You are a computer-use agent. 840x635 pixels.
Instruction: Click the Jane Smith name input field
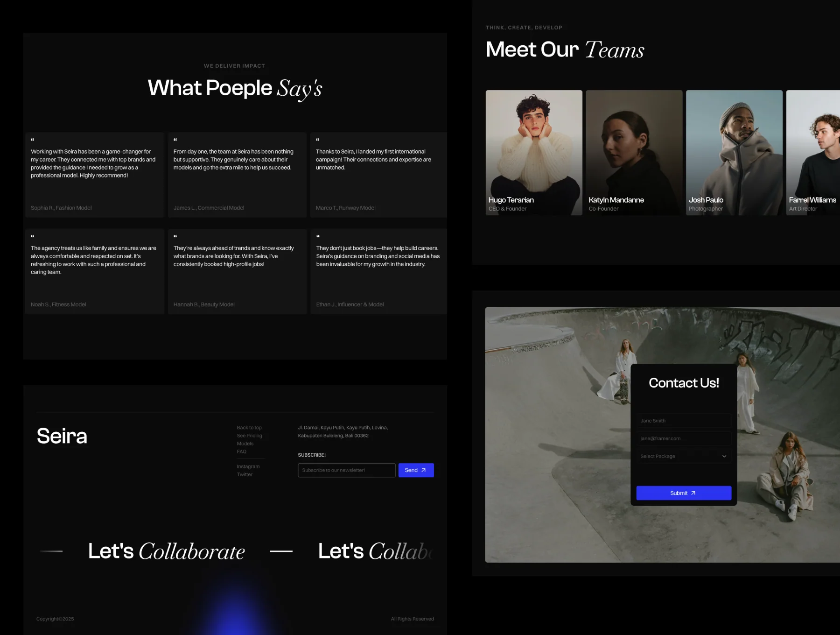click(x=684, y=421)
